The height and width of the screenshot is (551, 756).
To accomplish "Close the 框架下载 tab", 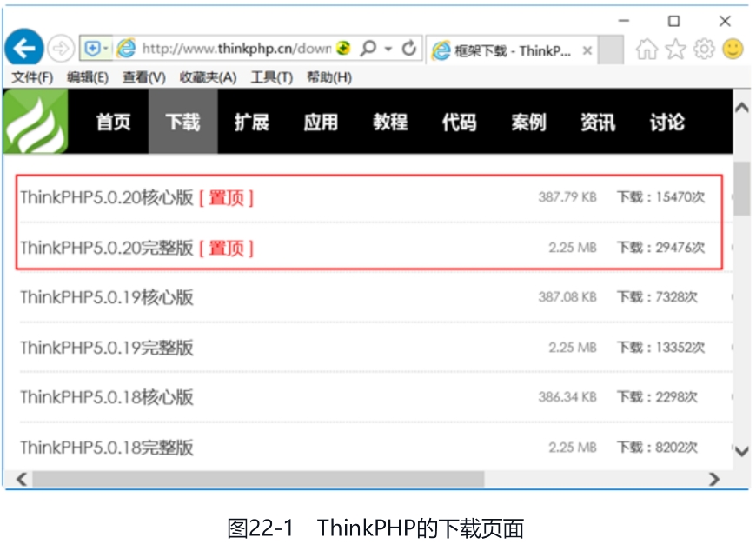I will point(587,50).
